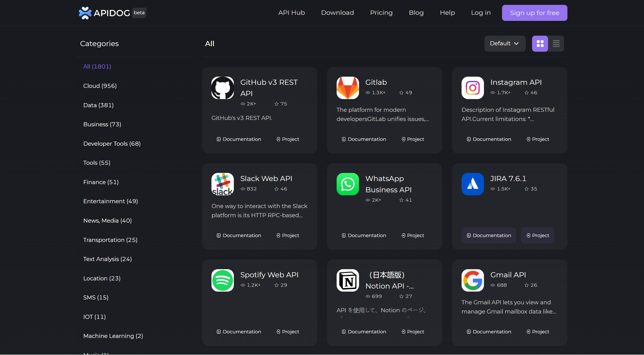The height and width of the screenshot is (355, 644).
Task: Open Documentation for Gmail API
Action: 489,332
